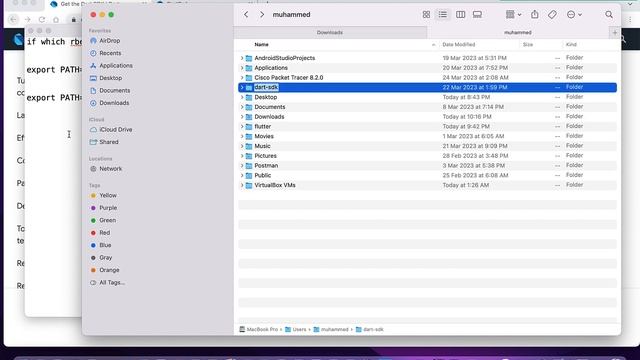This screenshot has width=640, height=360.
Task: Switch Finder to gallery view
Action: tap(477, 15)
